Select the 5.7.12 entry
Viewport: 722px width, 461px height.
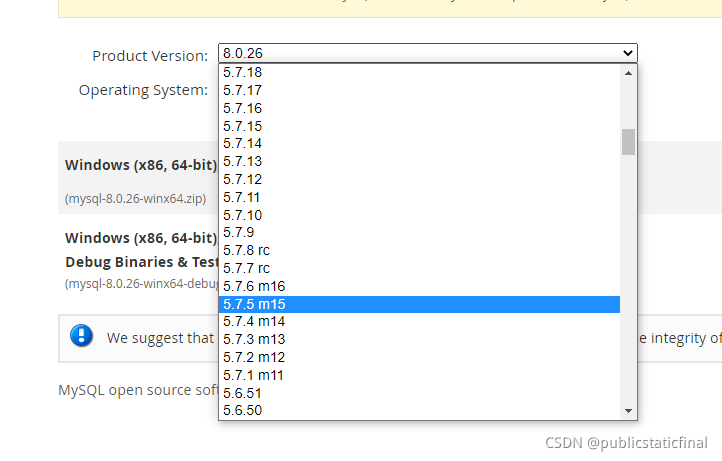[x=419, y=180]
